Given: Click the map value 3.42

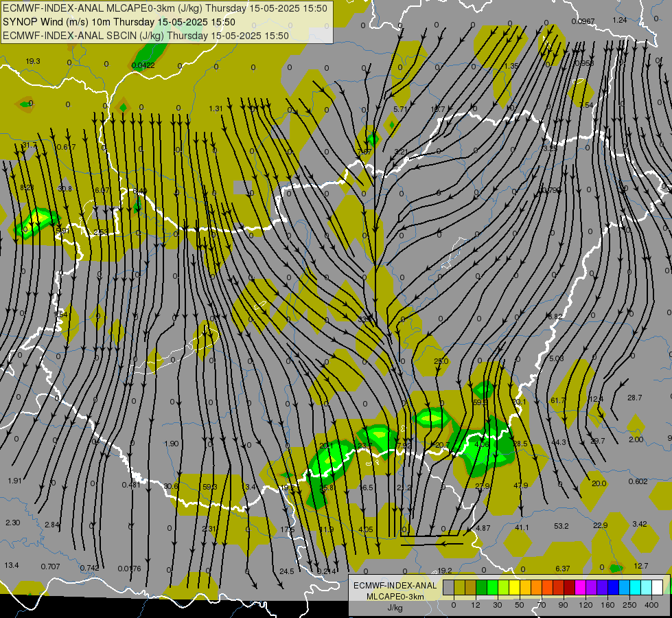Looking at the screenshot, I should click(x=640, y=524).
